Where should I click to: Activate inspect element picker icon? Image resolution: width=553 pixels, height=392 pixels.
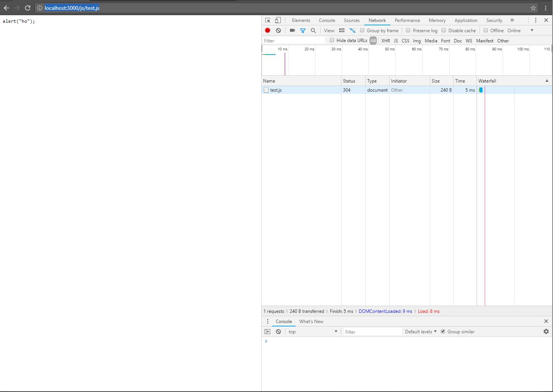[x=268, y=20]
